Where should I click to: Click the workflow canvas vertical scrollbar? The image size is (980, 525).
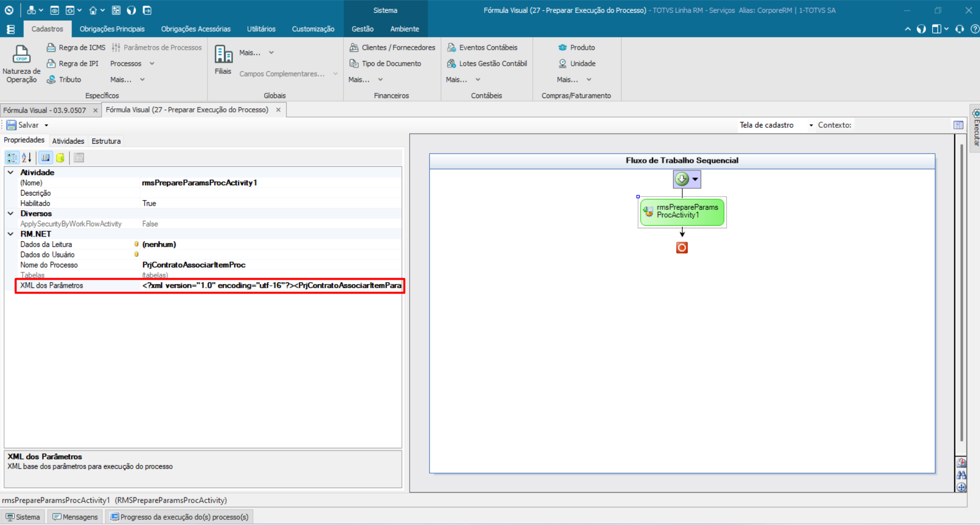962,293
